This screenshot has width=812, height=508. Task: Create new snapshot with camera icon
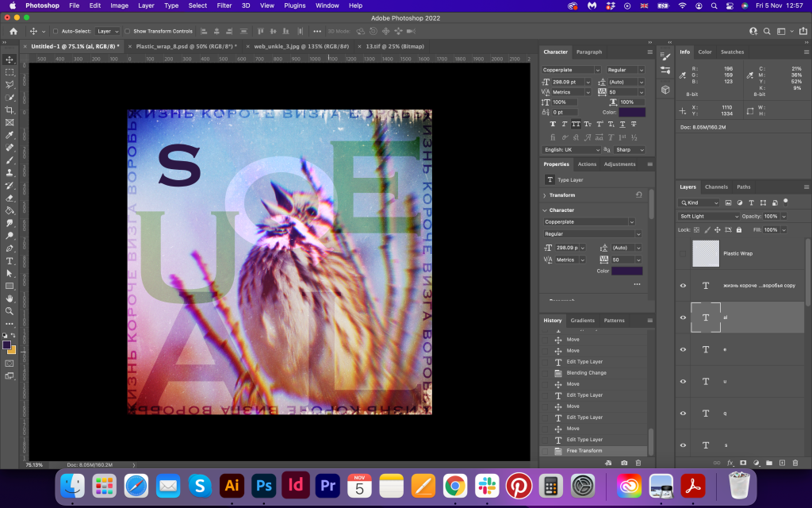click(624, 462)
